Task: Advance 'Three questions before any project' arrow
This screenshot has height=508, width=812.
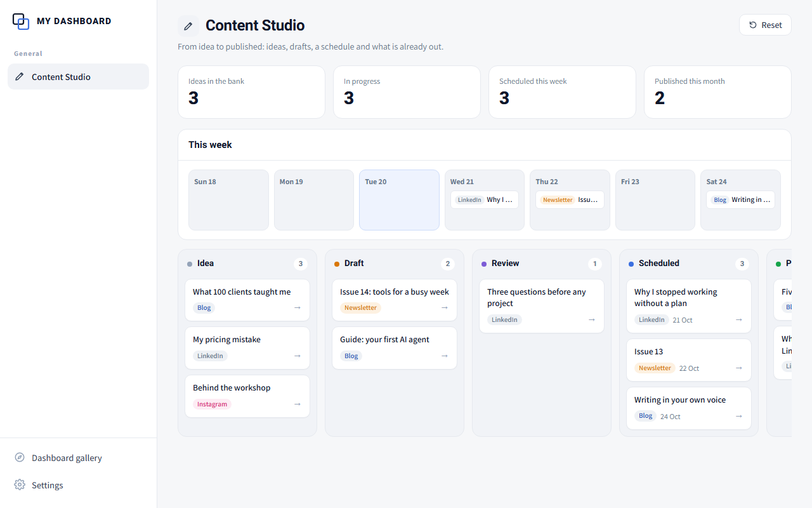Action: (592, 320)
